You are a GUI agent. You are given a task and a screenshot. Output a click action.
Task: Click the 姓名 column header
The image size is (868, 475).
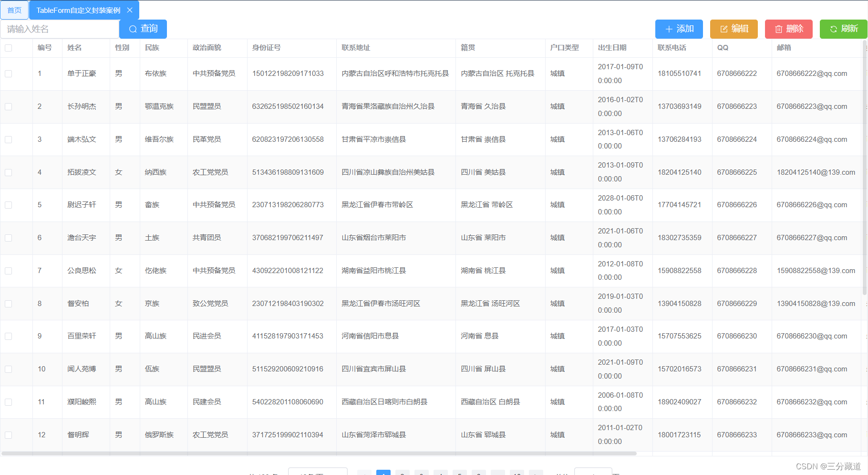74,48
